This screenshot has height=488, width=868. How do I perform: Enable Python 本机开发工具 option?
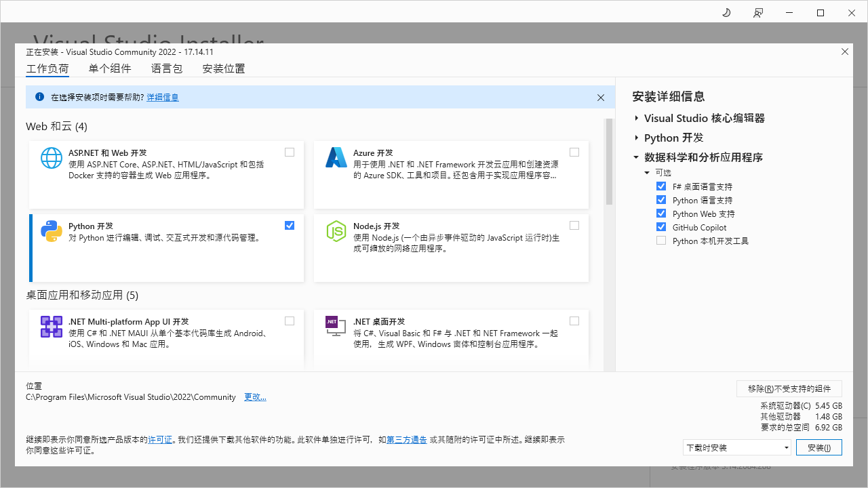(x=661, y=241)
